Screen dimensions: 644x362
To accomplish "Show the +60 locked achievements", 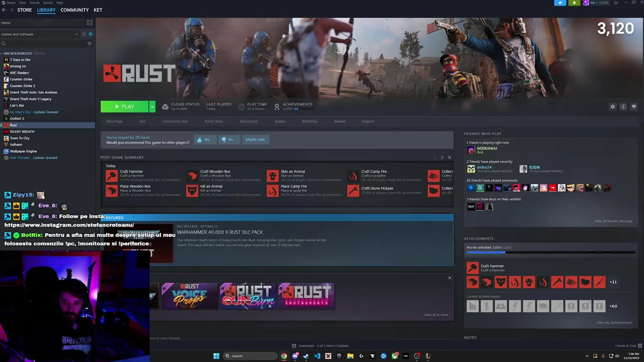I will (x=613, y=306).
